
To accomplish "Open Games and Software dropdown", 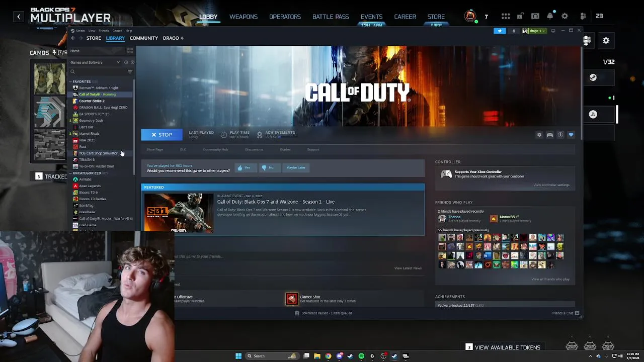I will click(x=95, y=62).
